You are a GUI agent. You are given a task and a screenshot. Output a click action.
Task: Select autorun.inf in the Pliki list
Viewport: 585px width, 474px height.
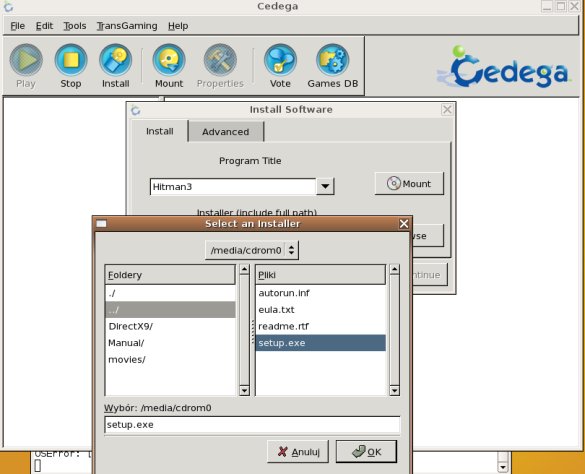tap(320, 293)
